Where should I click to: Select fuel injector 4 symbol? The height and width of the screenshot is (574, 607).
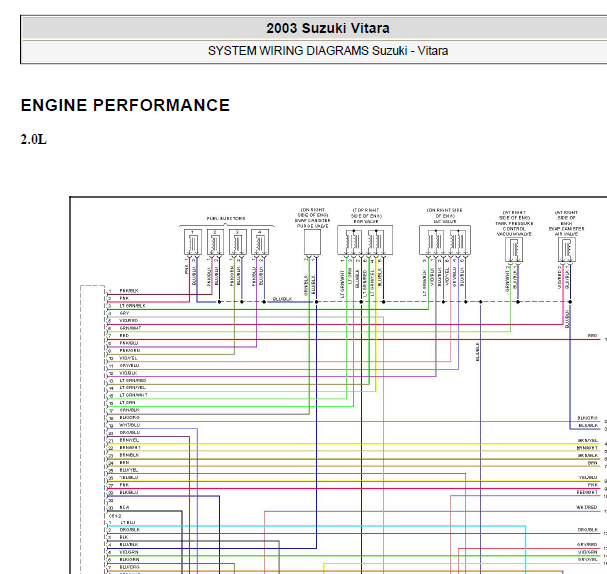pyautogui.click(x=260, y=242)
